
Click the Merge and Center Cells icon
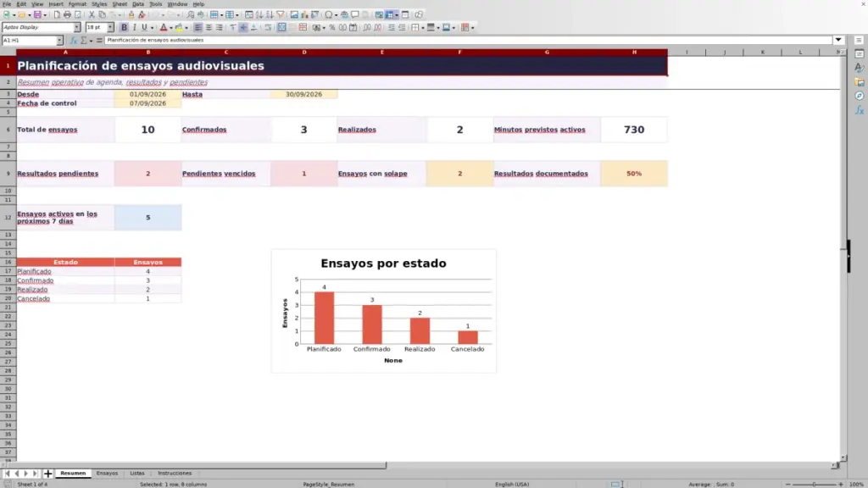pyautogui.click(x=281, y=28)
